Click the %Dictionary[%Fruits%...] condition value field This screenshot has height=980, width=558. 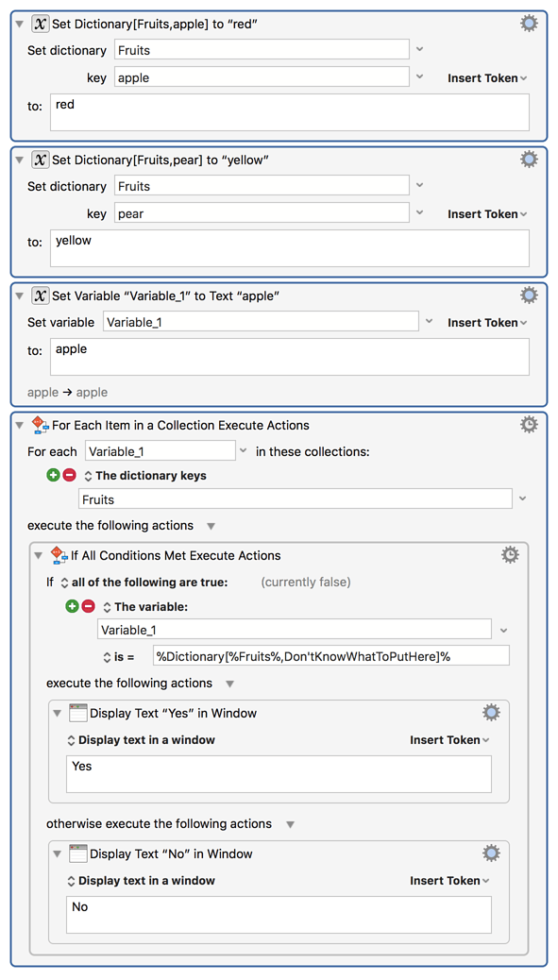(331, 655)
